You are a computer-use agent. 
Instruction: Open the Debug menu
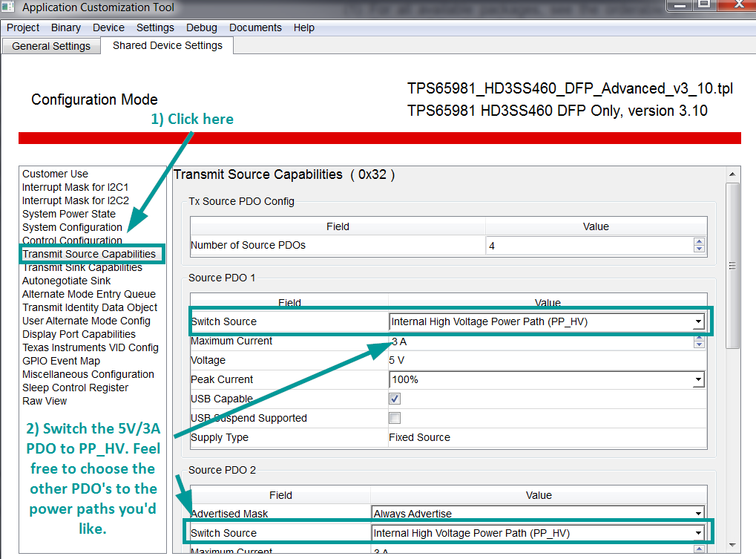[x=202, y=27]
